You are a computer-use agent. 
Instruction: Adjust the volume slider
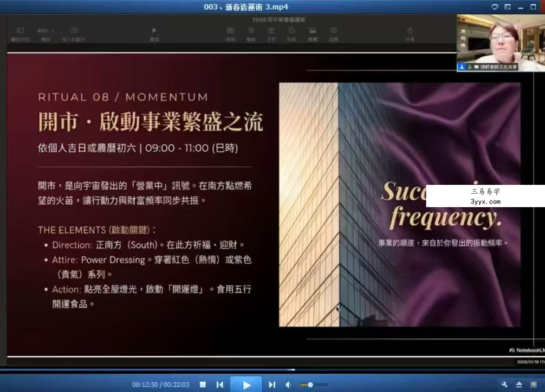pos(314,385)
